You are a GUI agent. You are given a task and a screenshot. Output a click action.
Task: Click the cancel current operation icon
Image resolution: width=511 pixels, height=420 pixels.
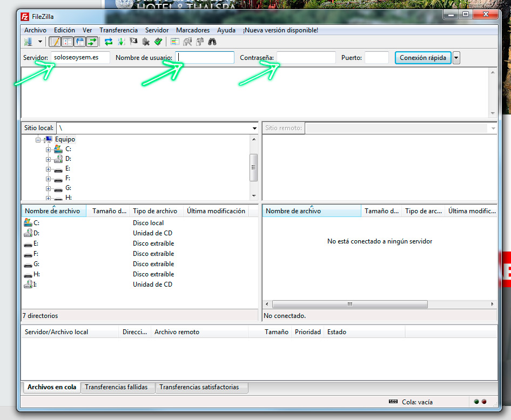pyautogui.click(x=133, y=42)
